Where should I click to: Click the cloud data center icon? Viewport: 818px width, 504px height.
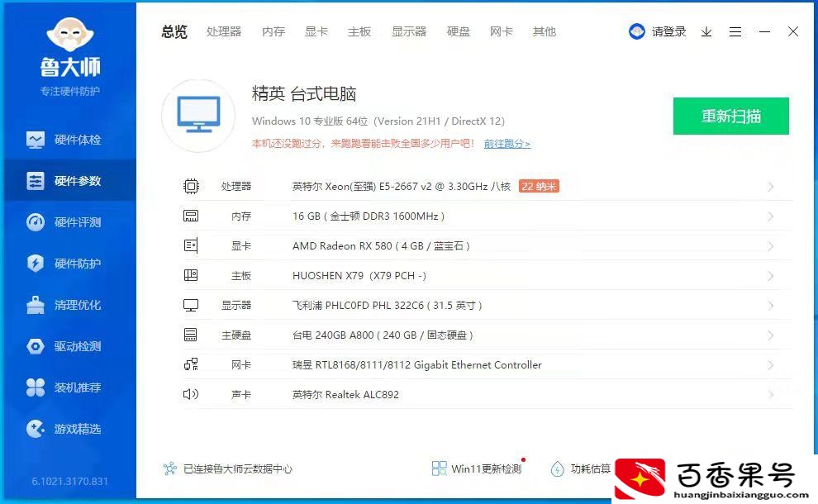(x=170, y=468)
